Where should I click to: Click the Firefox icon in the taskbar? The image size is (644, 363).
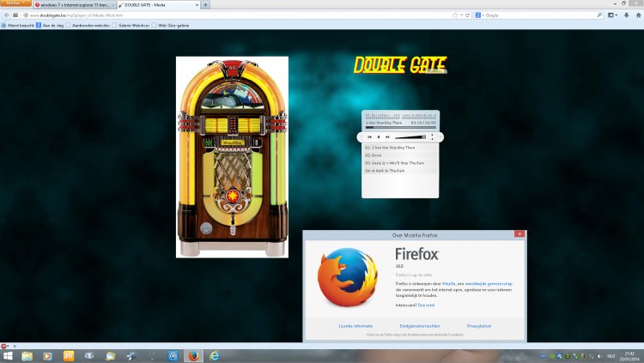tap(193, 355)
